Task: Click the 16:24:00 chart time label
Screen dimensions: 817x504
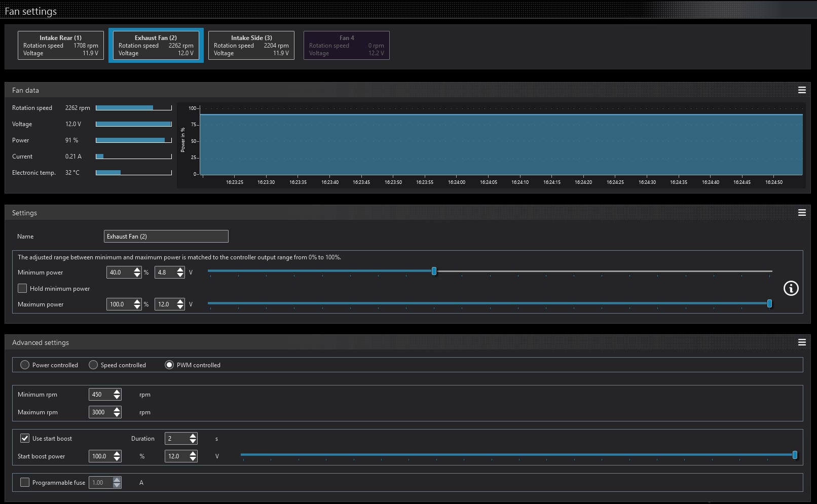Action: (x=457, y=182)
